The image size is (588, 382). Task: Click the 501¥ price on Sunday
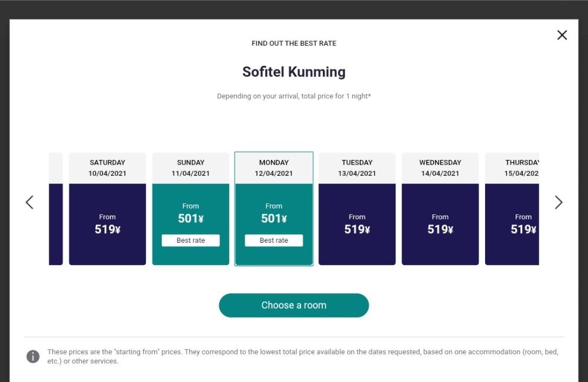tap(191, 218)
